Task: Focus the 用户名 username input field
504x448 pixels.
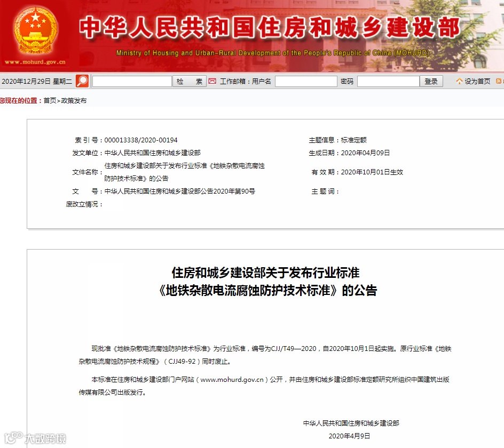Action: click(306, 81)
